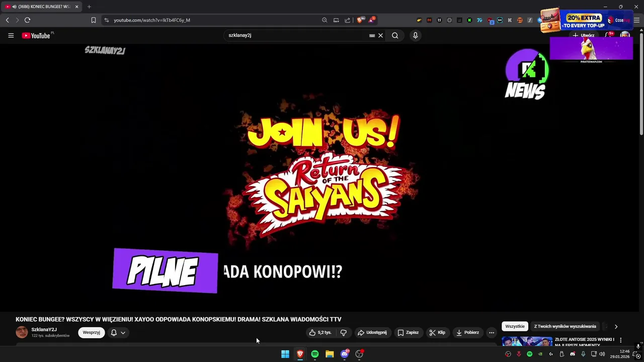Click the magnifier search button
The width and height of the screenshot is (644, 362).
tap(395, 36)
